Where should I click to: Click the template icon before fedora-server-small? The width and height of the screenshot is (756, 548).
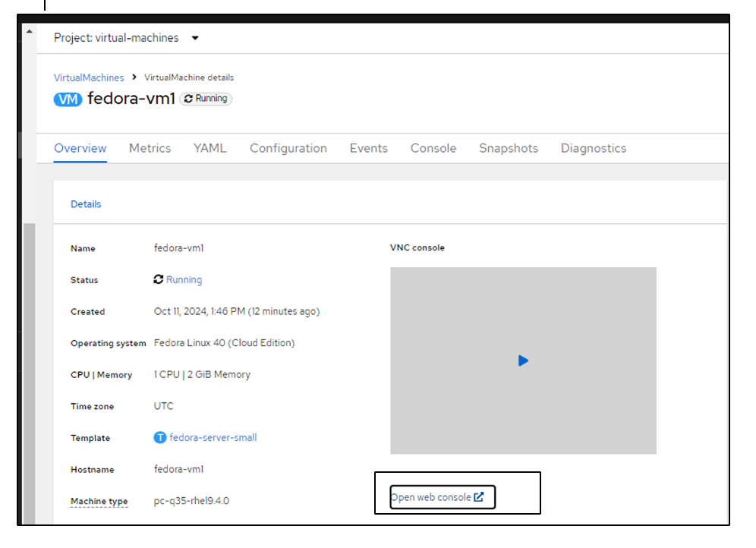(x=159, y=437)
